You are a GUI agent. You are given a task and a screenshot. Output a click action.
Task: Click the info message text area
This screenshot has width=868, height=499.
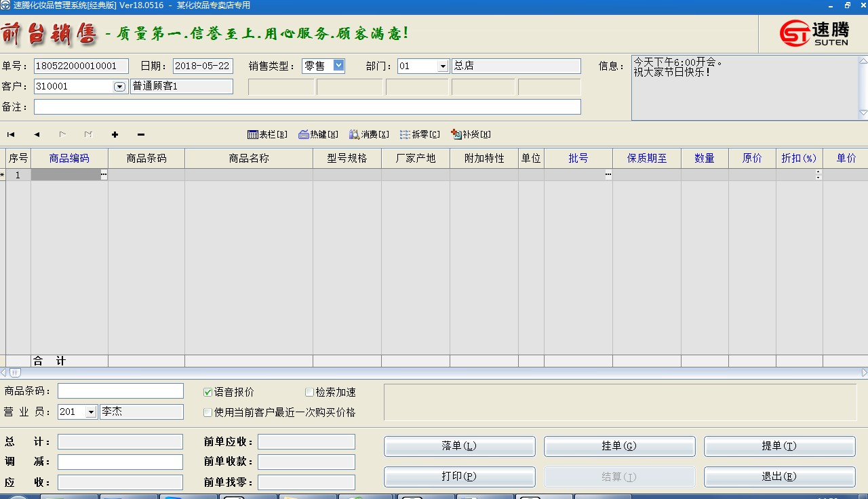pos(745,88)
